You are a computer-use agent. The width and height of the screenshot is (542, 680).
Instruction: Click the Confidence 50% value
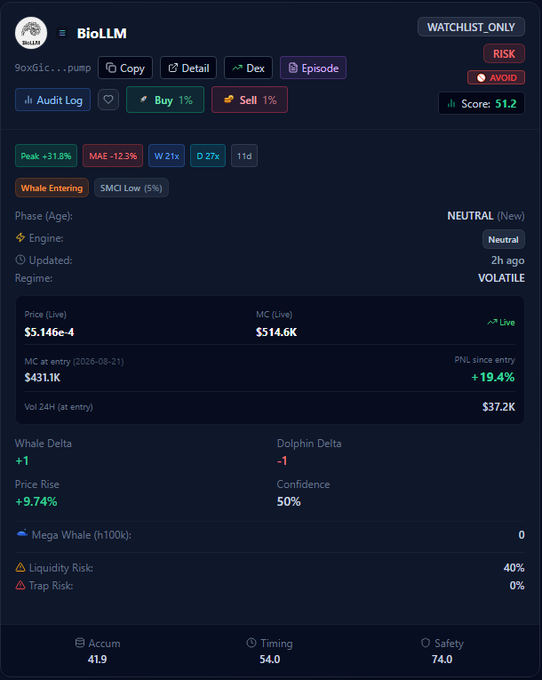(x=289, y=501)
